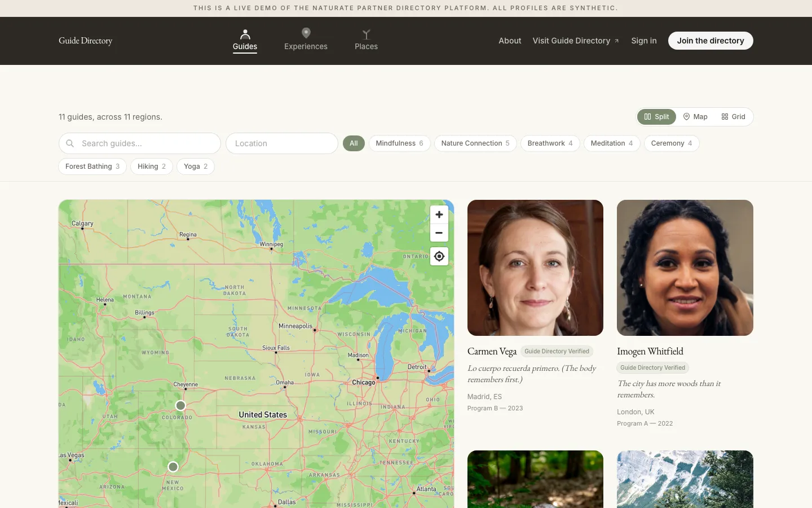Filter guides by Hiking
This screenshot has height=508, width=812.
[152, 167]
